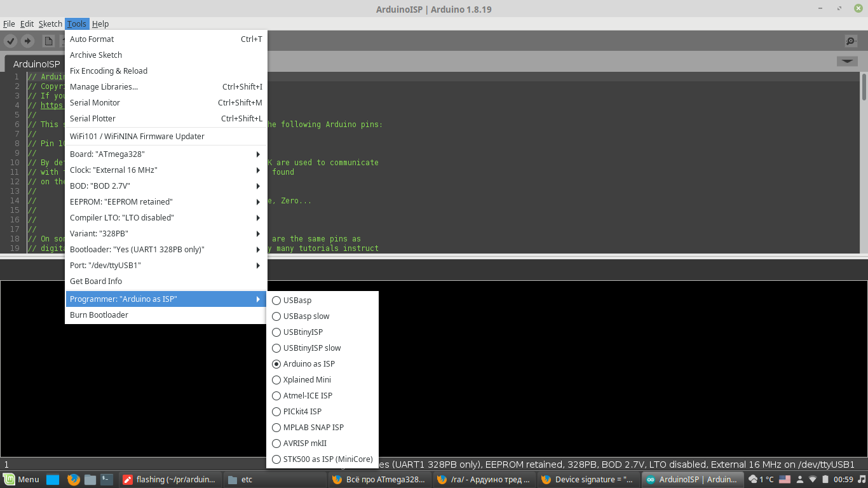The width and height of the screenshot is (868, 488).
Task: Choose Fix Encoding & Reload
Action: click(166, 71)
